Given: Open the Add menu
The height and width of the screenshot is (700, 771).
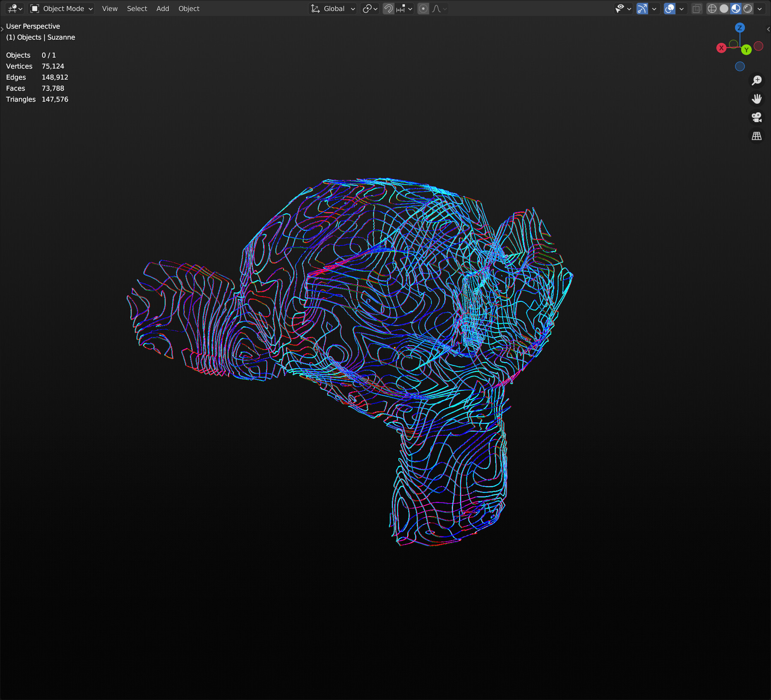Looking at the screenshot, I should [x=162, y=8].
